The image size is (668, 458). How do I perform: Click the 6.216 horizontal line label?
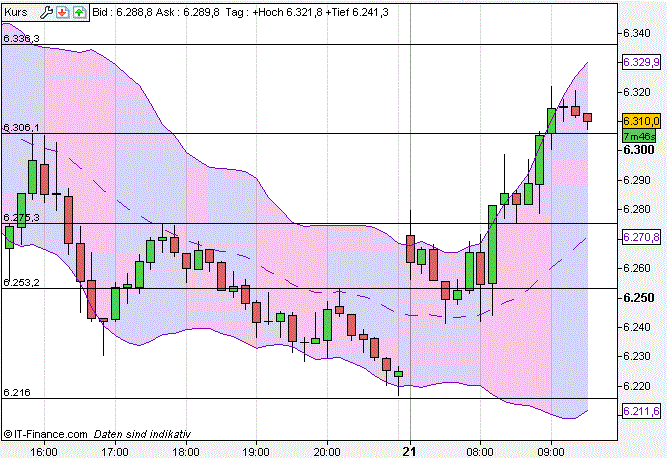click(17, 392)
